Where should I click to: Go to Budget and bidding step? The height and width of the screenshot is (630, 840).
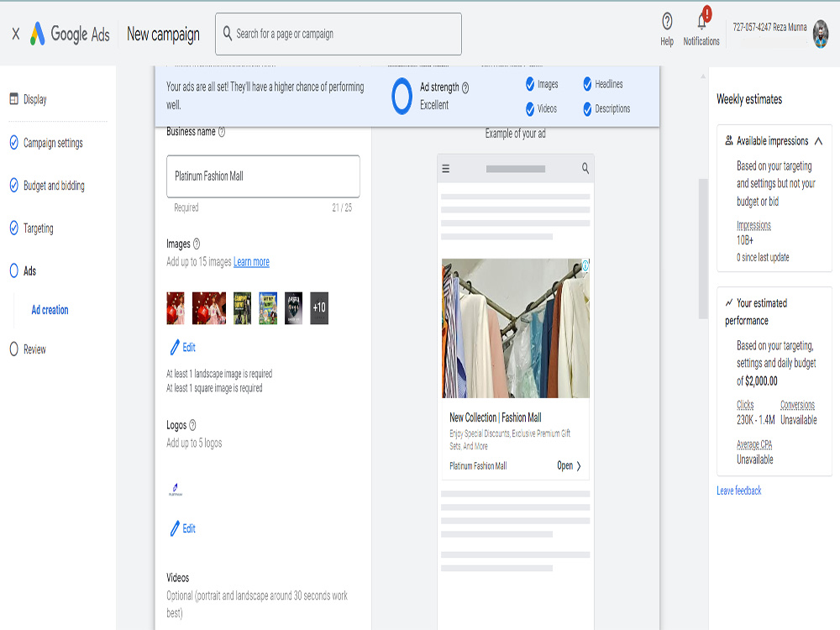click(x=54, y=186)
